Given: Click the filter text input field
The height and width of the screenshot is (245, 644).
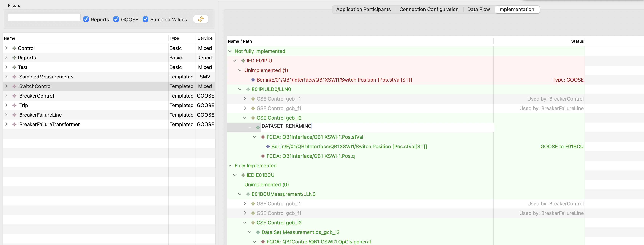Looking at the screenshot, I should pyautogui.click(x=44, y=17).
